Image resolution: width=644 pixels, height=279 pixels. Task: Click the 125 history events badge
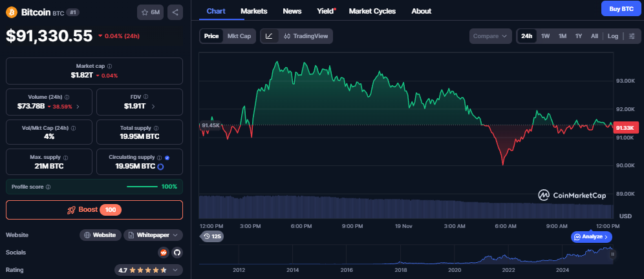[x=211, y=236]
